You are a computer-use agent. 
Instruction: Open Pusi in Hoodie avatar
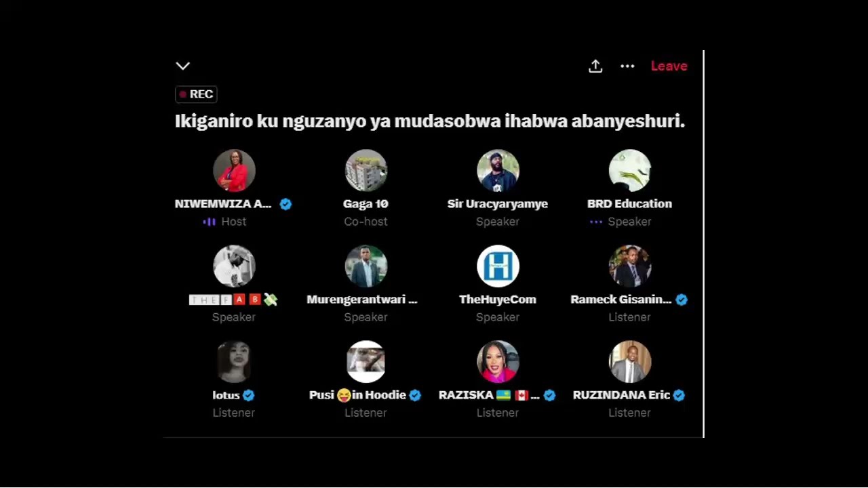(x=366, y=362)
